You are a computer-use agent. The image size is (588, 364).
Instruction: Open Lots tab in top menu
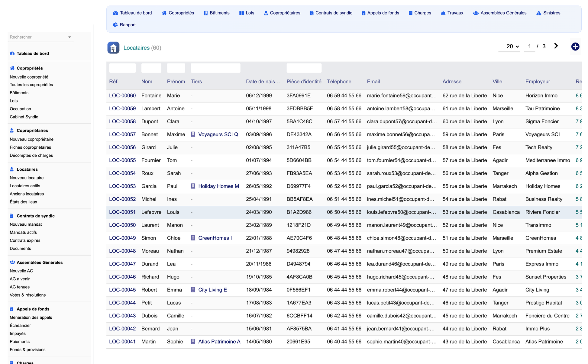[x=247, y=13]
